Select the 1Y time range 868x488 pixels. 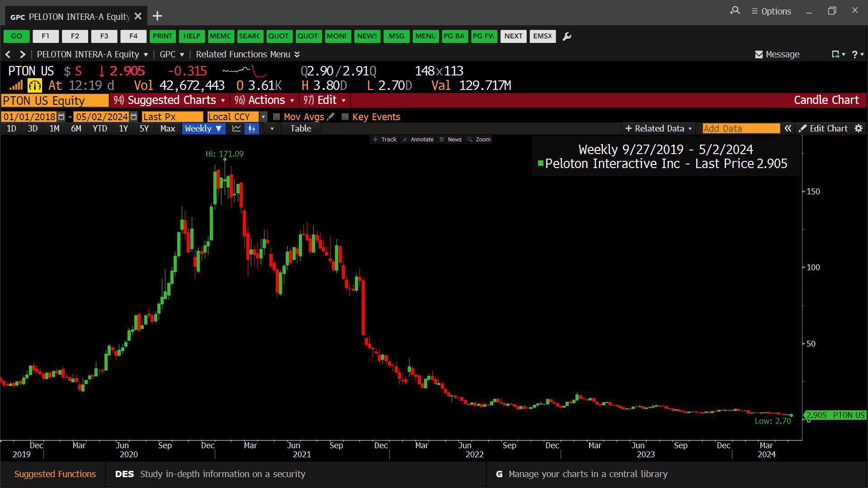tap(123, 129)
